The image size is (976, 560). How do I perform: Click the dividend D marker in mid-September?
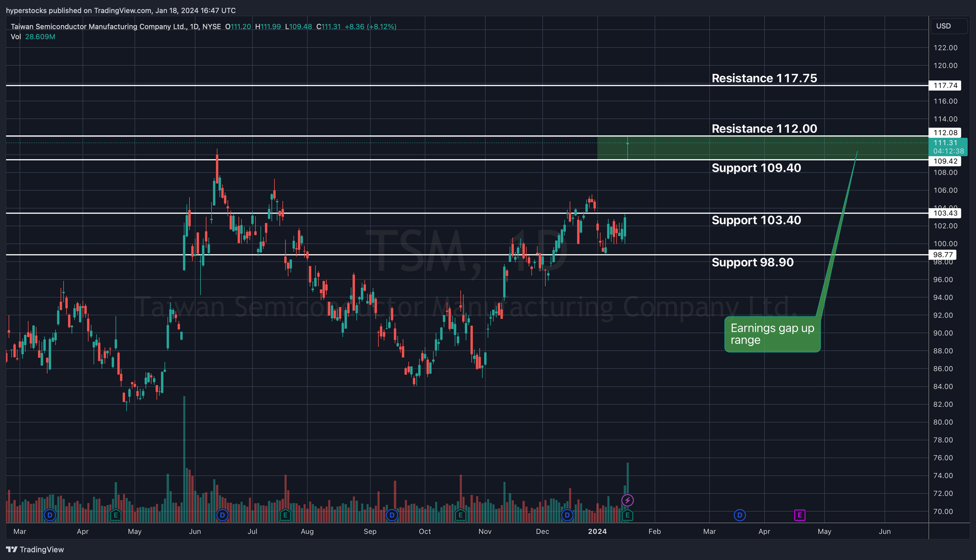pos(392,515)
